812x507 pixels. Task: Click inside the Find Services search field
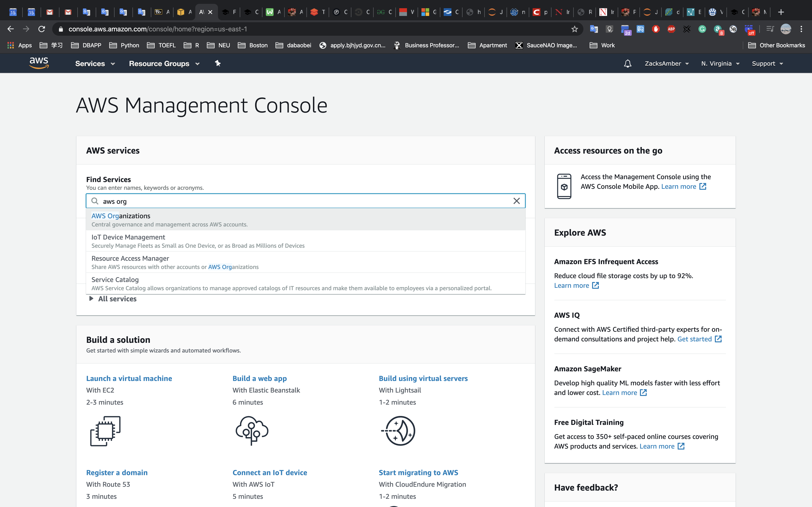coord(302,201)
